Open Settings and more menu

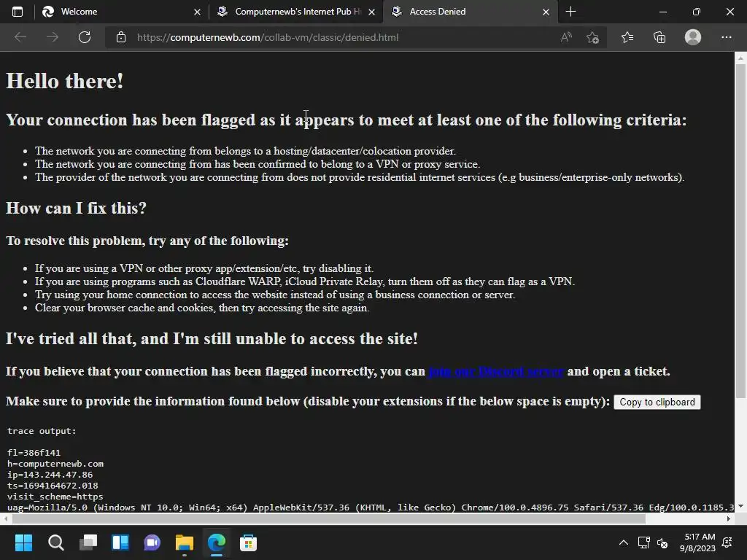tap(726, 37)
